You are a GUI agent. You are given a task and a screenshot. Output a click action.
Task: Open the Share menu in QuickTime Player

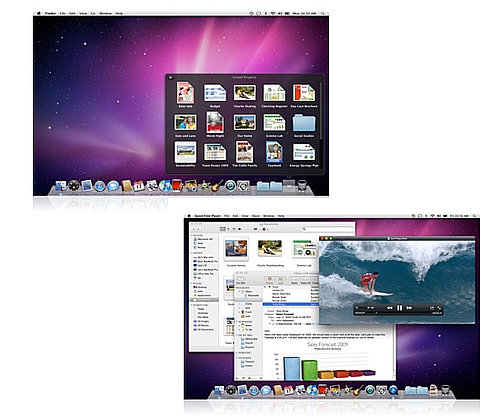[x=256, y=216]
